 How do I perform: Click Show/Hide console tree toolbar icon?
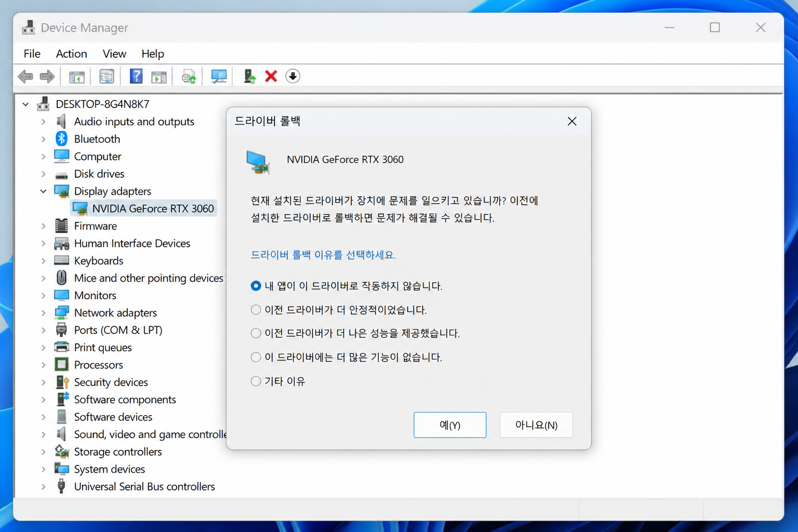click(77, 77)
